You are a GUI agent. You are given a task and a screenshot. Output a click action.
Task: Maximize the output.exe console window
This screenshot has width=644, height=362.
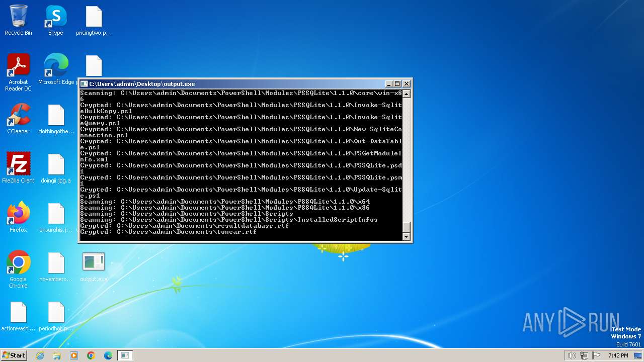pyautogui.click(x=397, y=84)
